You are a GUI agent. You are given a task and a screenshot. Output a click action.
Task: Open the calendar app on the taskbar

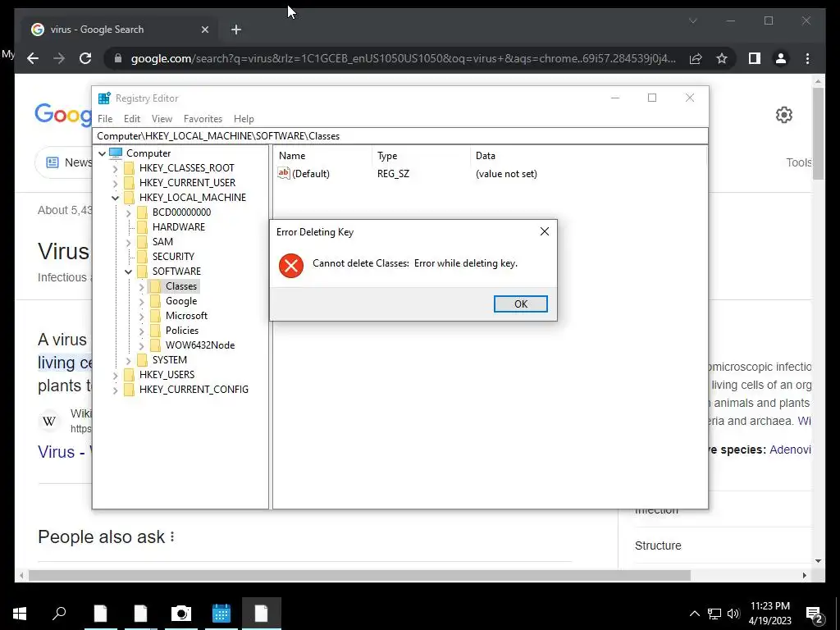tap(221, 614)
